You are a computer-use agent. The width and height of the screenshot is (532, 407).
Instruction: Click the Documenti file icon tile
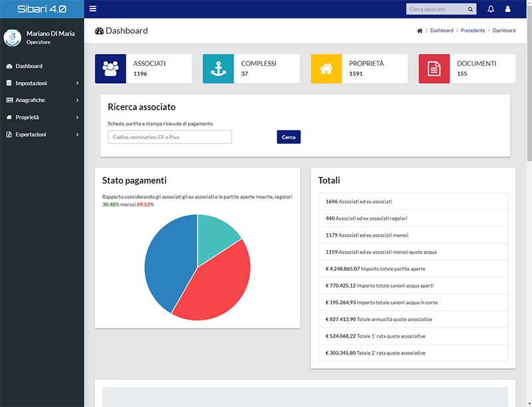(434, 68)
